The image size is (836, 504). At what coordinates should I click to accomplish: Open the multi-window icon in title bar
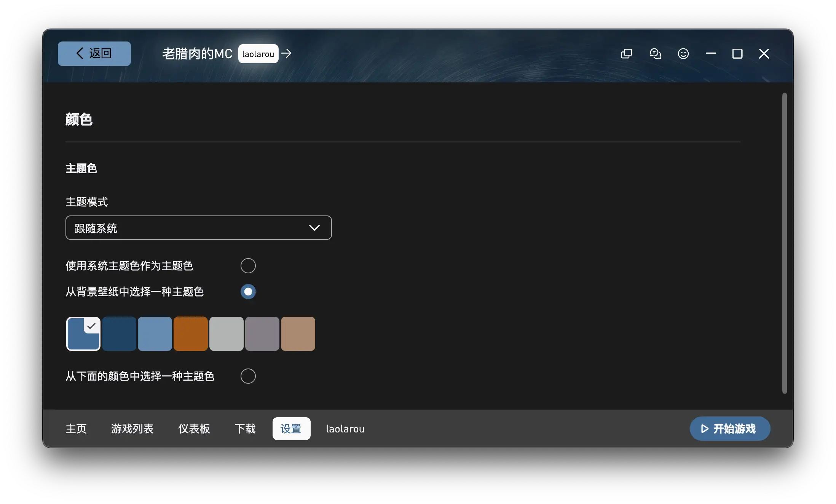click(x=627, y=54)
